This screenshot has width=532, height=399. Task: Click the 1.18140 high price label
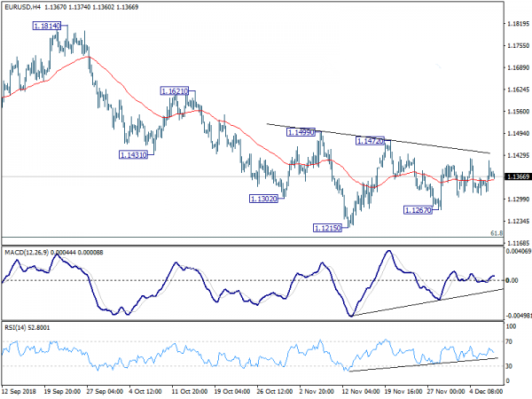(46, 27)
